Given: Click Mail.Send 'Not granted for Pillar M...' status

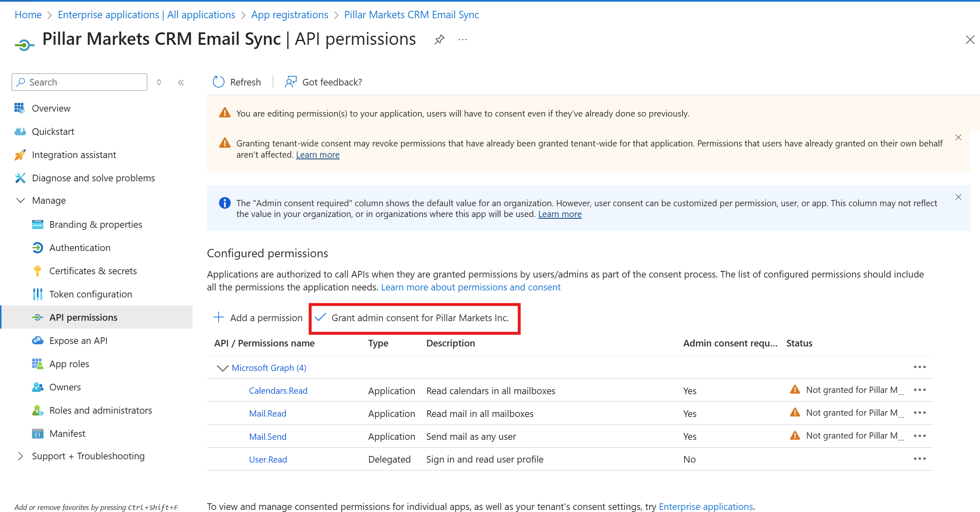Looking at the screenshot, I should [855, 436].
